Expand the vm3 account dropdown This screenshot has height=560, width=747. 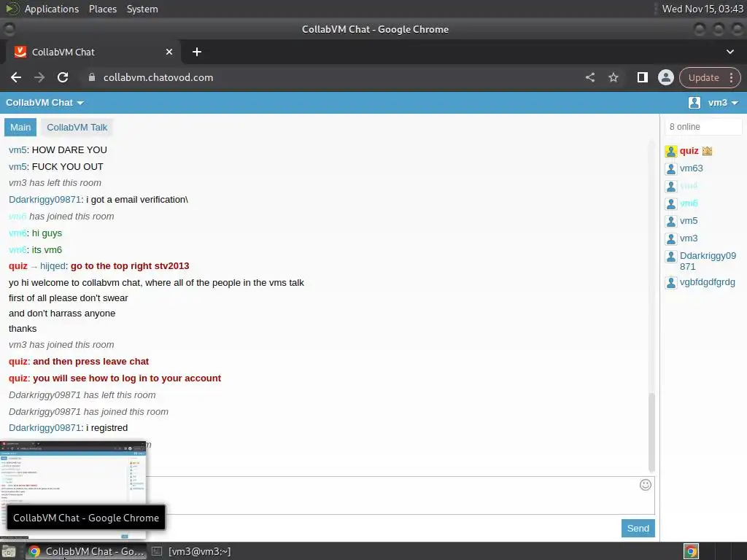tap(723, 102)
